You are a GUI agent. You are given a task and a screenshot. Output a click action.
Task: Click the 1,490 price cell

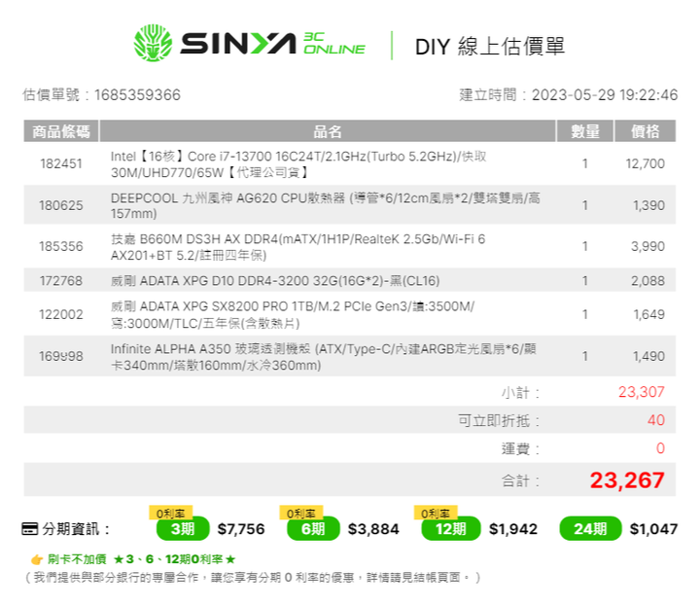648,356
